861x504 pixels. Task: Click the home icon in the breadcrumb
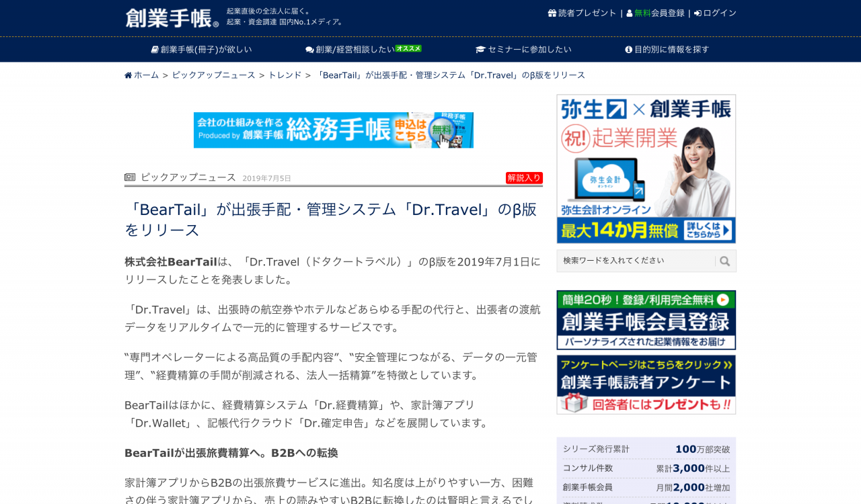128,75
